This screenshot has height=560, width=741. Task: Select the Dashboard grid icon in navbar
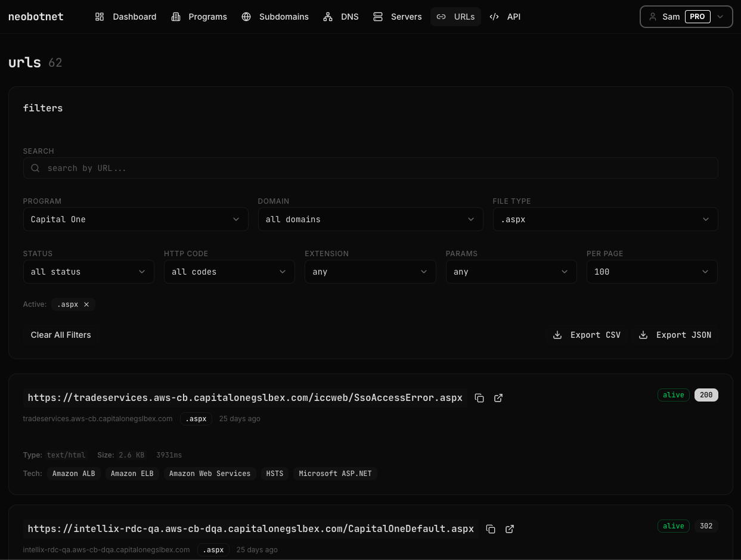(x=100, y=17)
